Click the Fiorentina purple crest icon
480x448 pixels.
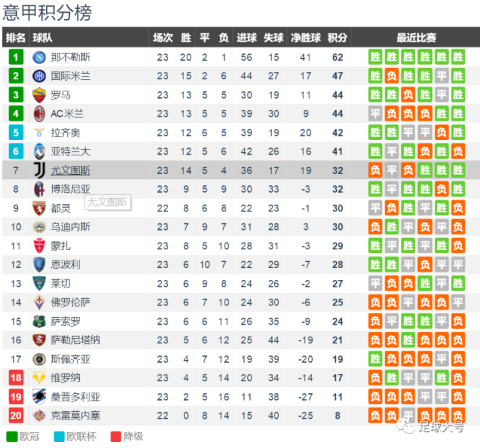39,302
